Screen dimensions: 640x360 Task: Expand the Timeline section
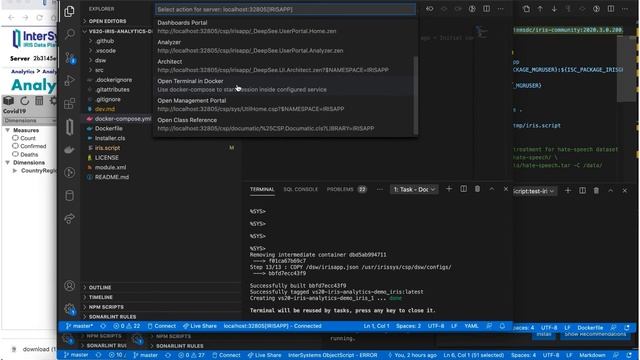(100, 297)
